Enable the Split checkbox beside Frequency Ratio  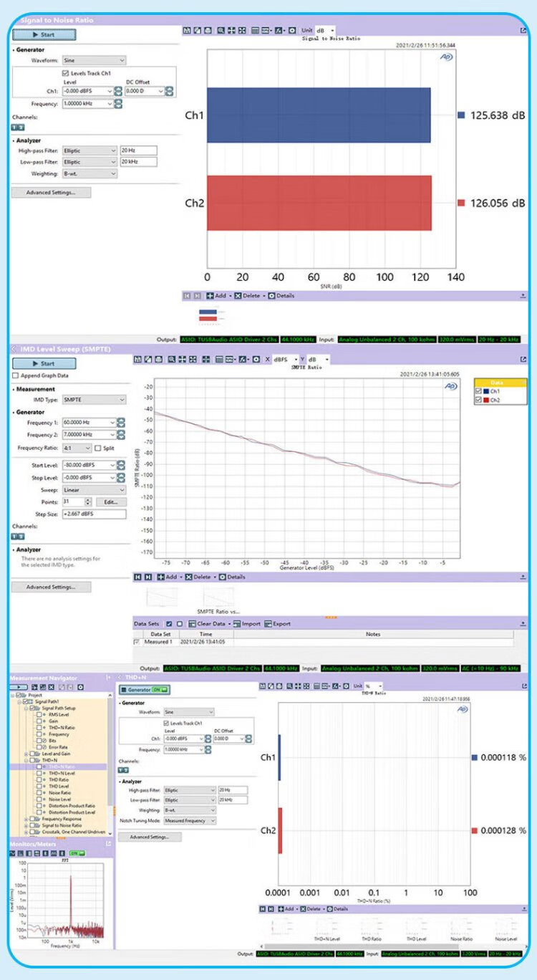tap(98, 448)
